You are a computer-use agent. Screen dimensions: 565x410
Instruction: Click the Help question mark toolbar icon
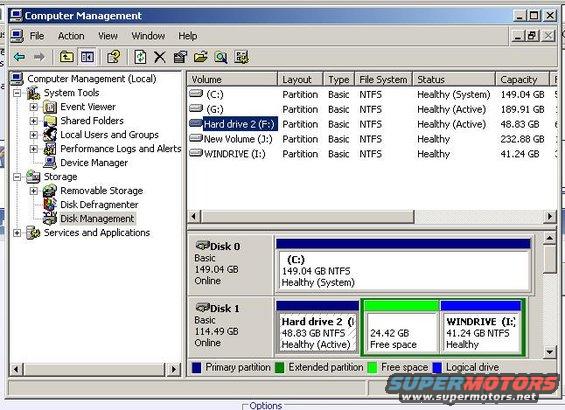[114, 57]
